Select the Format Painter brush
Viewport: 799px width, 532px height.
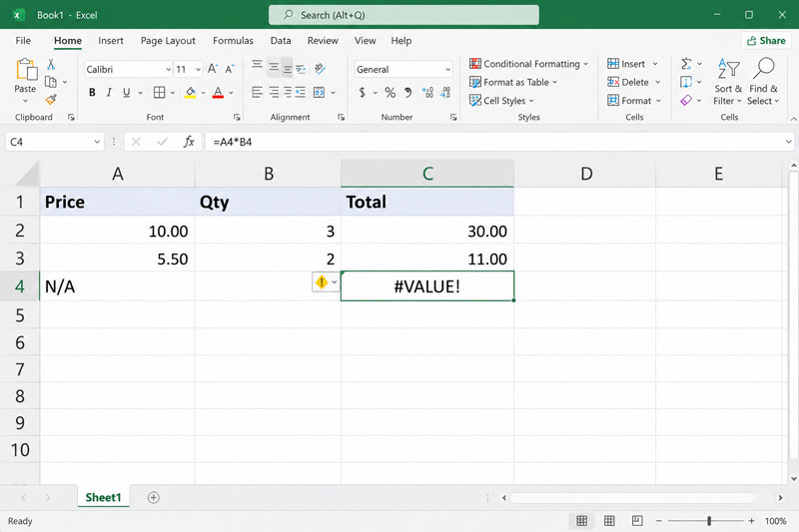coord(51,99)
